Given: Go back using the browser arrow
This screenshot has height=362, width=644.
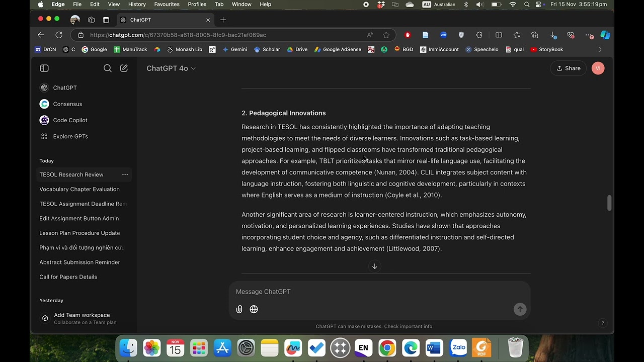Looking at the screenshot, I should (x=41, y=35).
